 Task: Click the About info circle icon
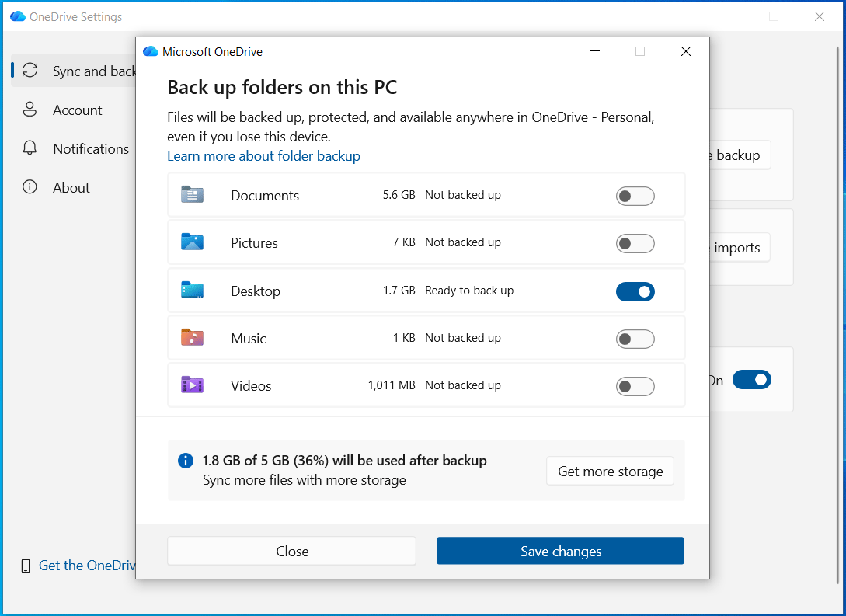pyautogui.click(x=30, y=187)
